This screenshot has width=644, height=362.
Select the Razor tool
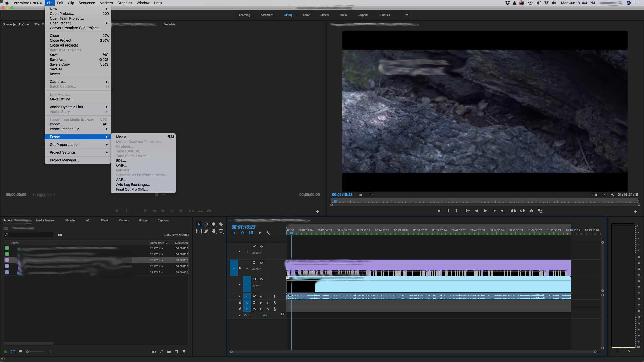(221, 224)
